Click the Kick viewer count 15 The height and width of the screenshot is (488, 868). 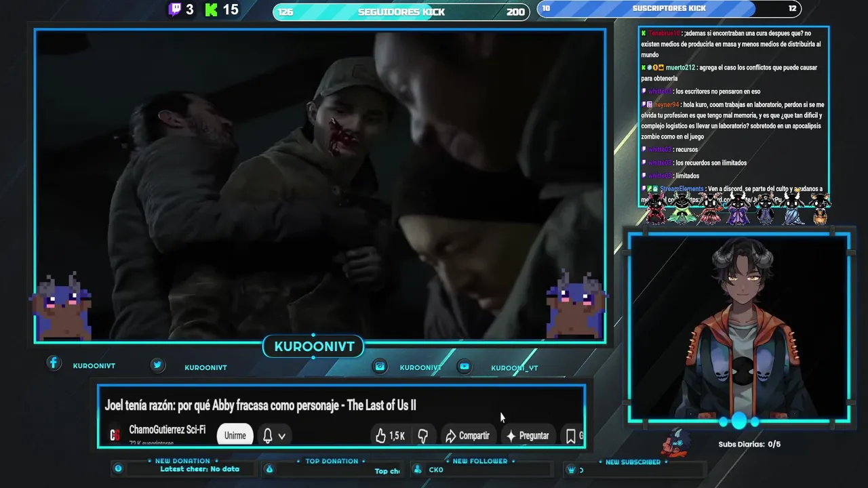(231, 9)
